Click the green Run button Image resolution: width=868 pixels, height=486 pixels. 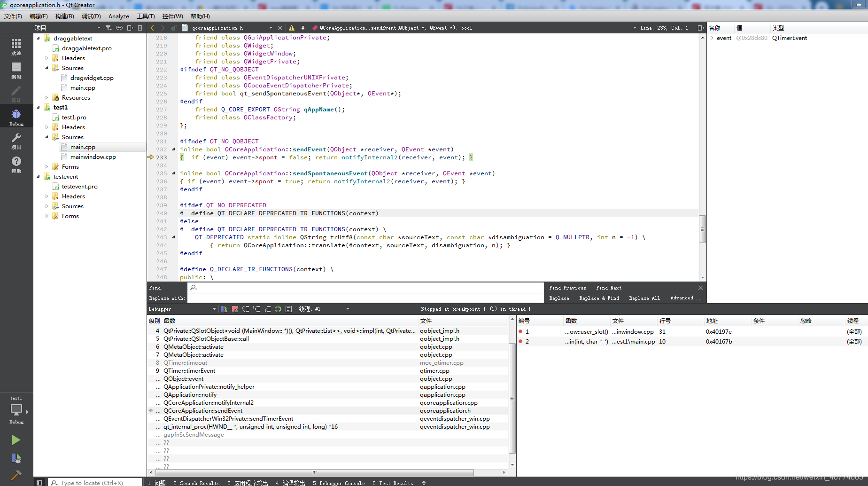click(16, 440)
